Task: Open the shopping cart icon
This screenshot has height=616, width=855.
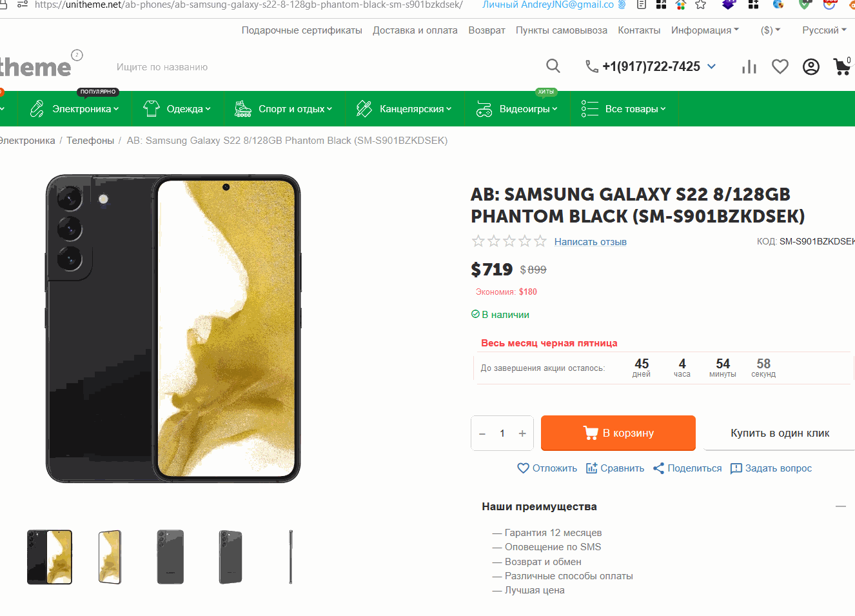Action: coord(841,66)
